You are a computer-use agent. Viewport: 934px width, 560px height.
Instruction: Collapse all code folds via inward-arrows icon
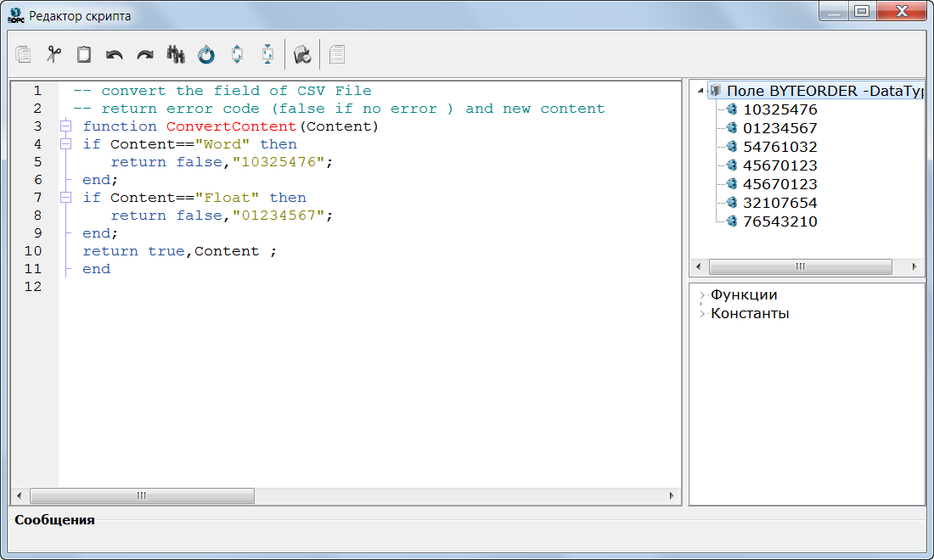tap(267, 55)
